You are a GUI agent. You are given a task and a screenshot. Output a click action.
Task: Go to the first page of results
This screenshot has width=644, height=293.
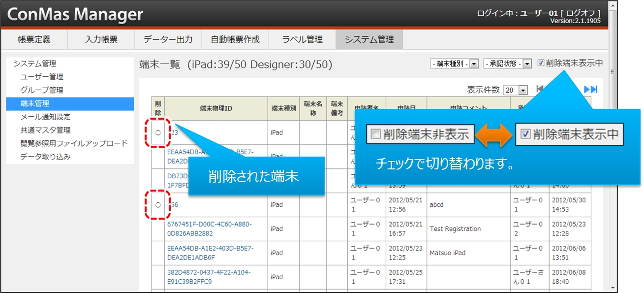[540, 89]
